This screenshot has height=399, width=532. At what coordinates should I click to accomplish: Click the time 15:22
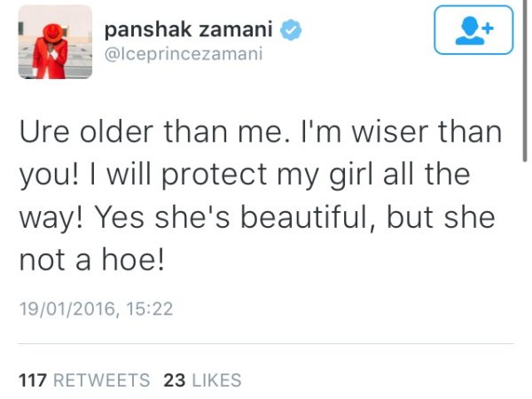click(x=150, y=309)
